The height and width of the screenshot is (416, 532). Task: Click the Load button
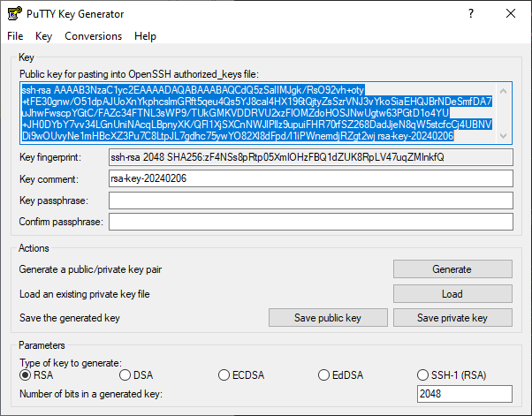click(452, 293)
